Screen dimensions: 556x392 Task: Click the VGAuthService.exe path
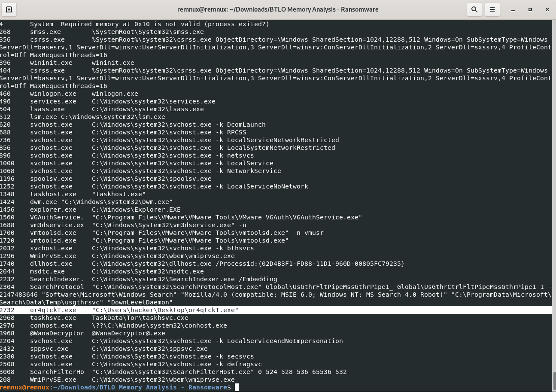click(227, 217)
